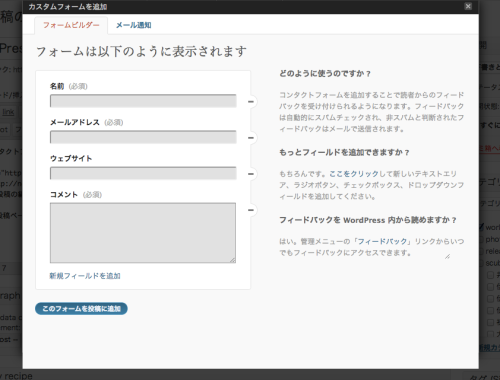Image resolution: width=500 pixels, height=380 pixels.
Task: Switch to the フォームビルダー tab
Action: (x=71, y=25)
